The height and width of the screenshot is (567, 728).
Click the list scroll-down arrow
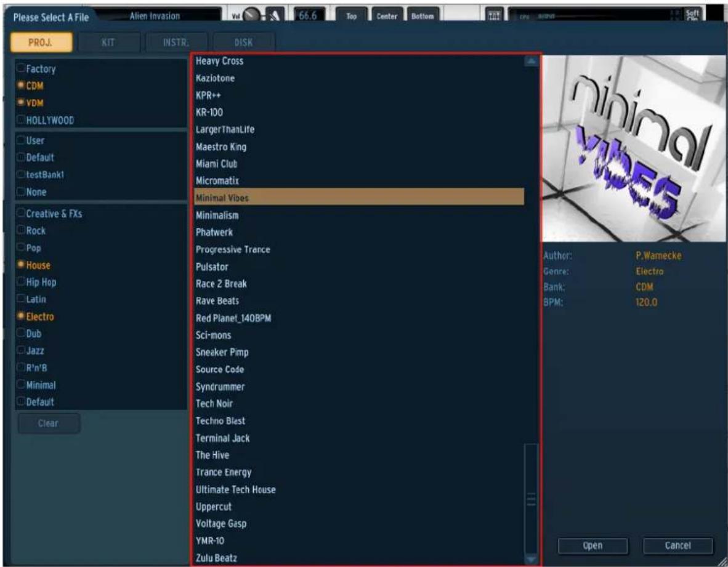click(531, 558)
